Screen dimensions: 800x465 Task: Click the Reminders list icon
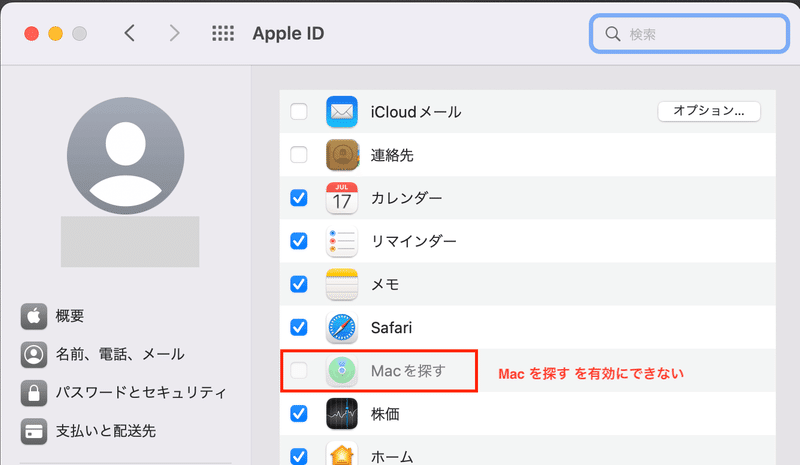pyautogui.click(x=342, y=241)
